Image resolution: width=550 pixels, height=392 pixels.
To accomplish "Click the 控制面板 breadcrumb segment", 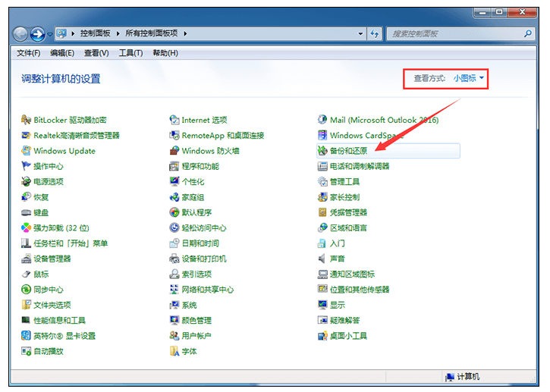I will 95,33.
